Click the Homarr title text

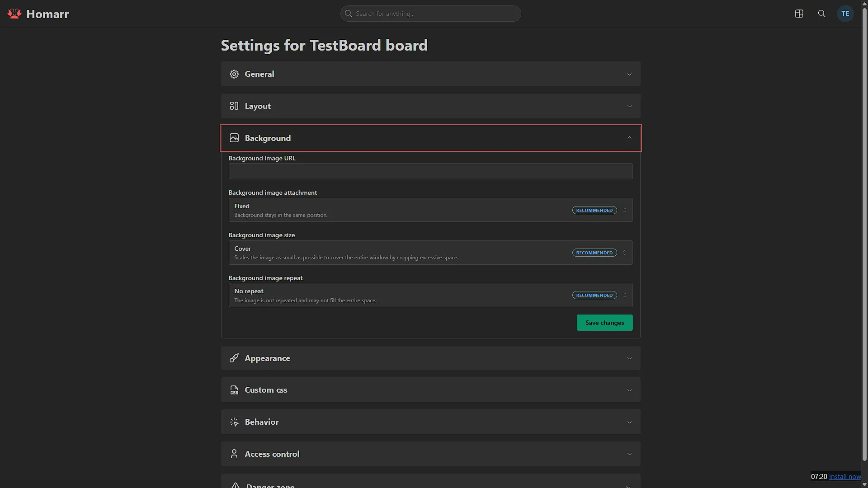(x=47, y=14)
